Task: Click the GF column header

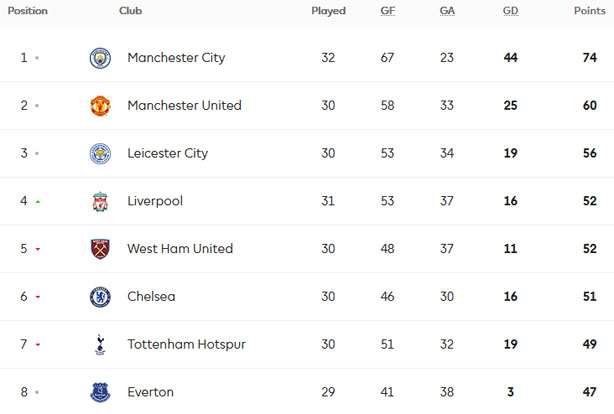Action: click(387, 11)
